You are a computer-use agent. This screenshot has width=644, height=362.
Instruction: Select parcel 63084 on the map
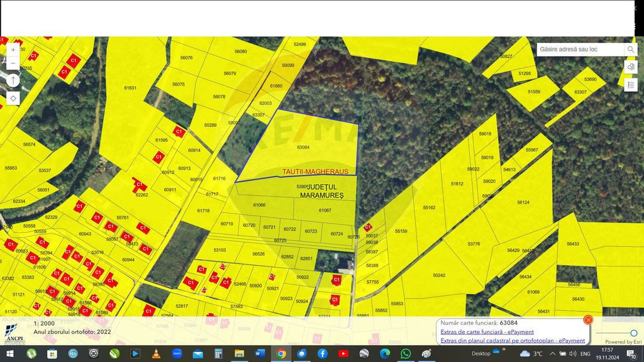click(x=303, y=147)
